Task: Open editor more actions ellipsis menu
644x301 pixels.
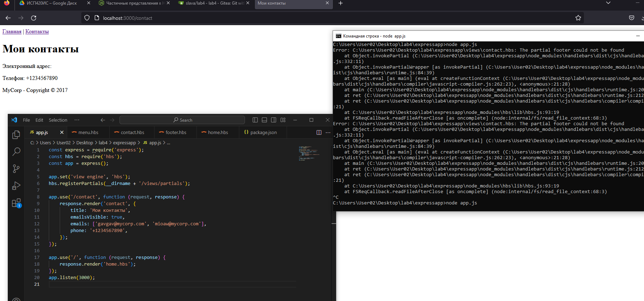Action: coord(328,132)
